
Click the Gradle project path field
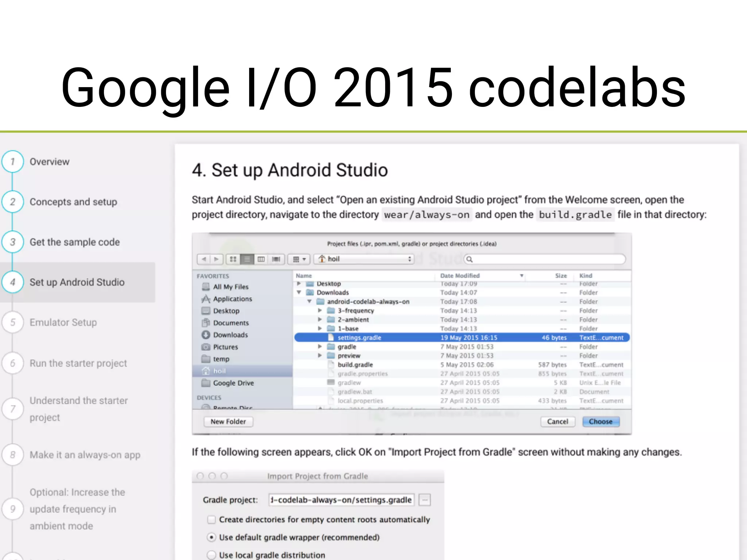click(341, 499)
